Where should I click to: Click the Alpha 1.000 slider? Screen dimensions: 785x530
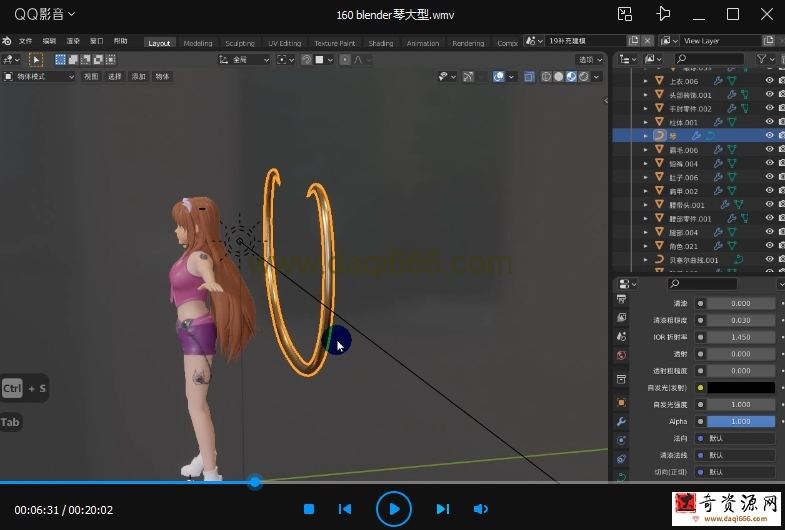pyautogui.click(x=740, y=421)
